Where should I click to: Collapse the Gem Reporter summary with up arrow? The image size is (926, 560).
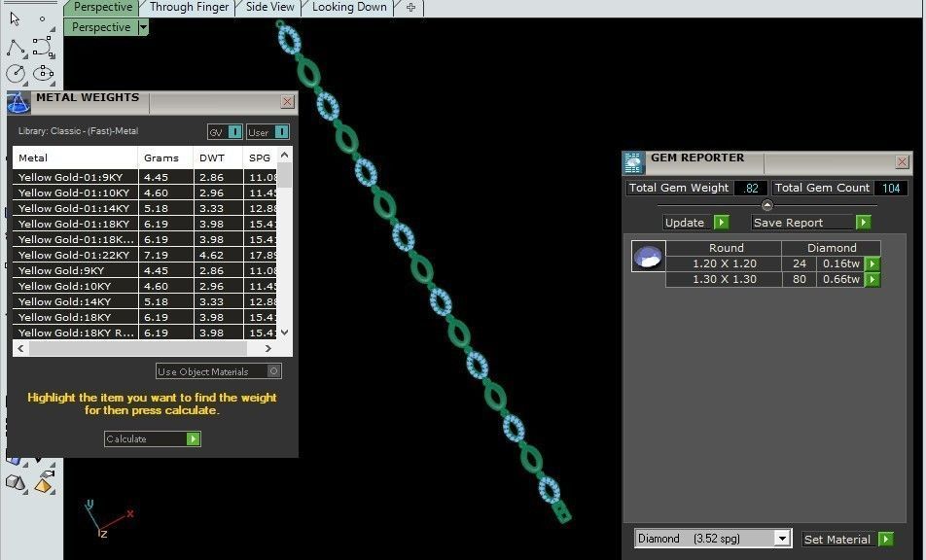tap(766, 205)
